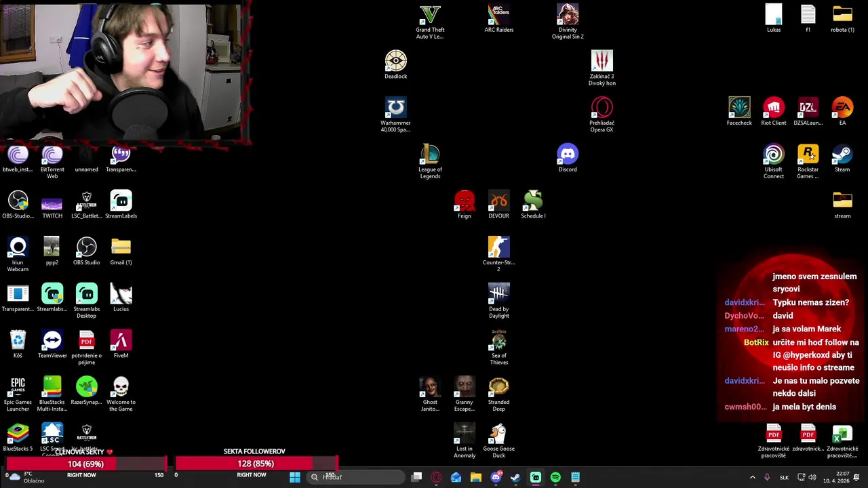Open the TWITCH desktop shortcut
868x488 pixels.
coord(52,205)
